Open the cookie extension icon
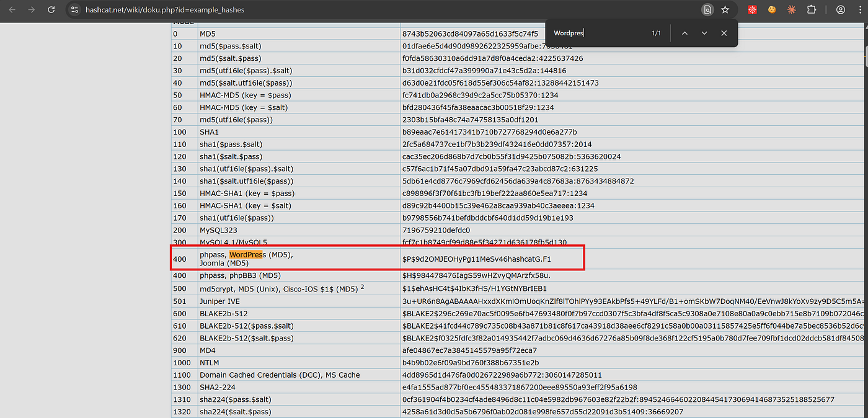Viewport: 868px width, 418px height. point(772,10)
